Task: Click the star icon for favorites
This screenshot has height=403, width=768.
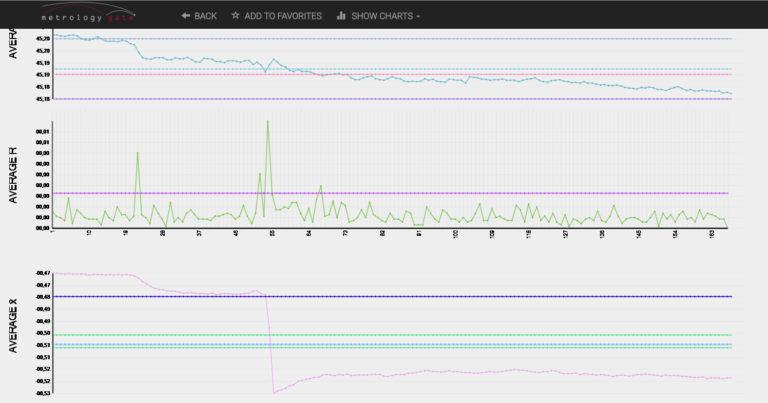Action: (x=236, y=16)
